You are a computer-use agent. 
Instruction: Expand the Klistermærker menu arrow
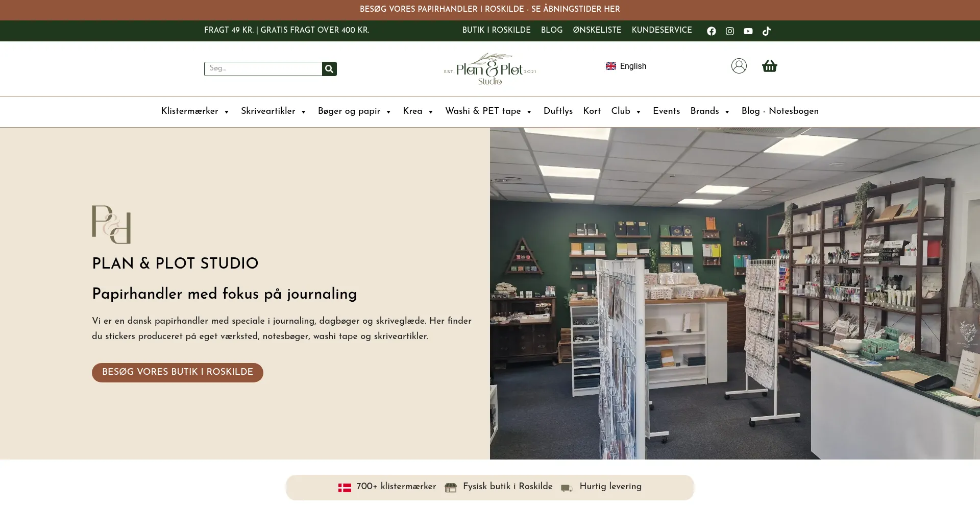pos(227,112)
